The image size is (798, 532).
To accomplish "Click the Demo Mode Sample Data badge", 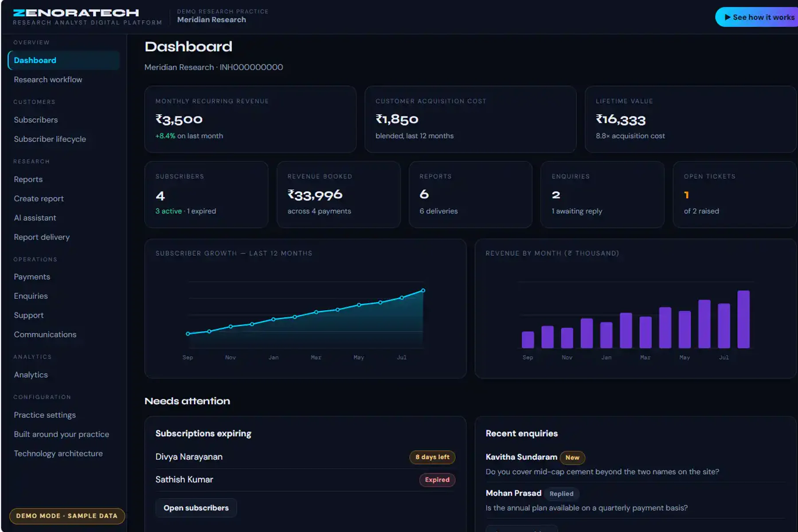I will (67, 516).
